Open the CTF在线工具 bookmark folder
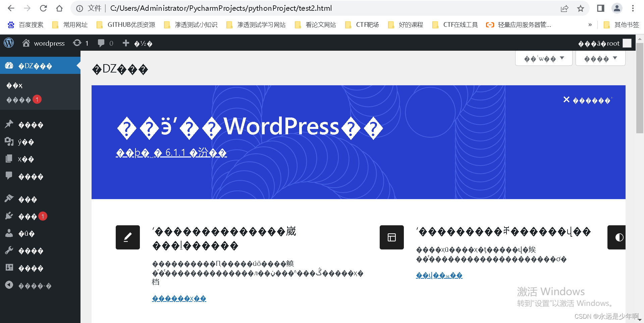The width and height of the screenshot is (644, 323). click(x=455, y=25)
